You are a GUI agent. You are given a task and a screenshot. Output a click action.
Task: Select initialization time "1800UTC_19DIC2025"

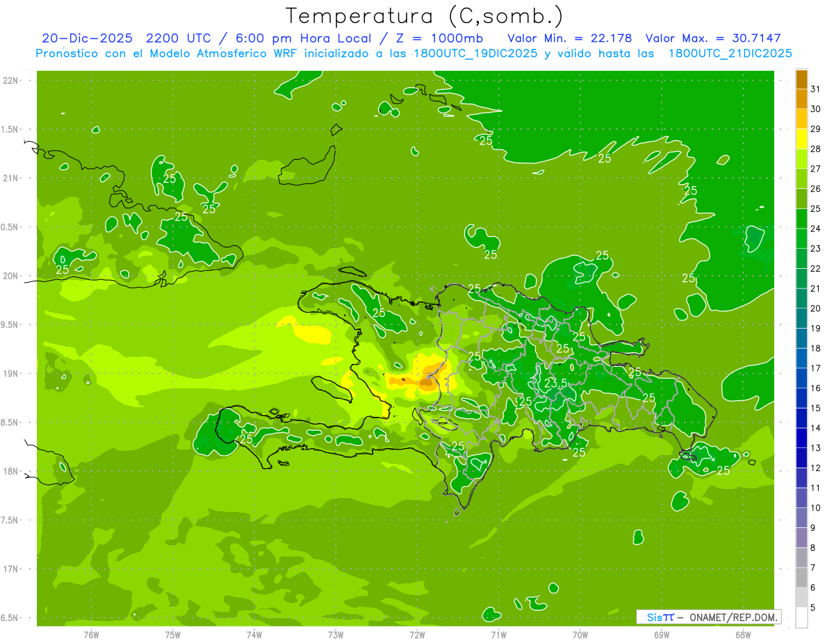coord(472,53)
